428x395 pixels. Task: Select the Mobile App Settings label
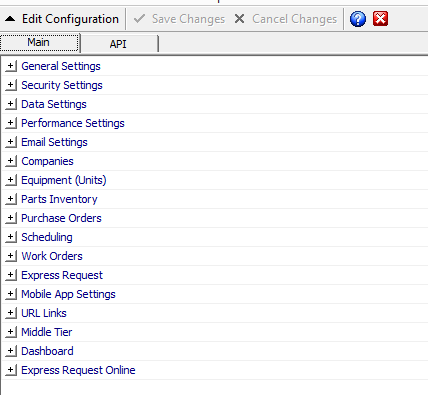68,294
